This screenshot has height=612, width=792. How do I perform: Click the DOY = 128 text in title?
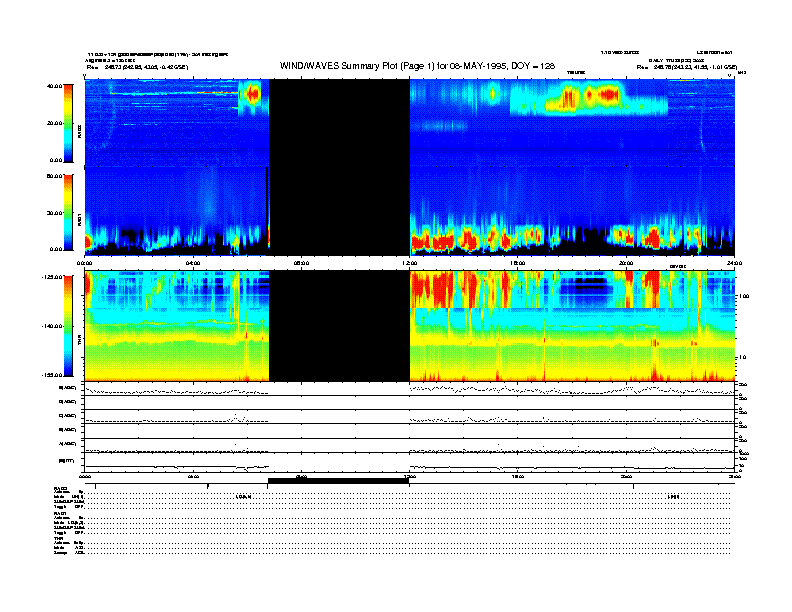pyautogui.click(x=533, y=66)
